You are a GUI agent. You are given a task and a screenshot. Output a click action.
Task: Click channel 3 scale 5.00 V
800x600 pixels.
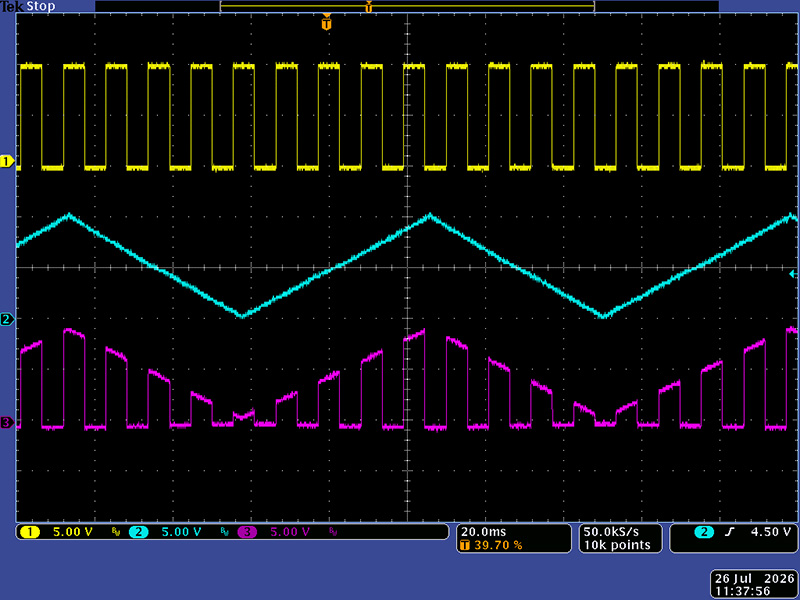[x=290, y=532]
